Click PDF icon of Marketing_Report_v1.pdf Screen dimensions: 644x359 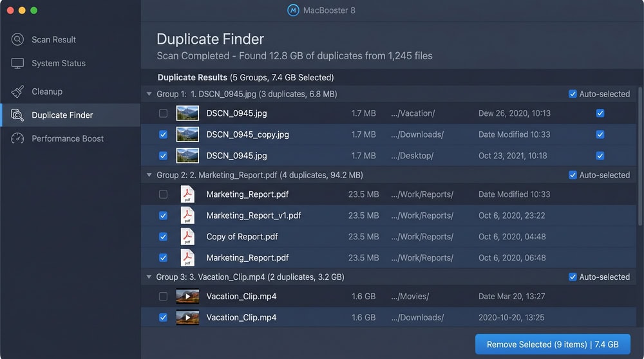click(187, 216)
